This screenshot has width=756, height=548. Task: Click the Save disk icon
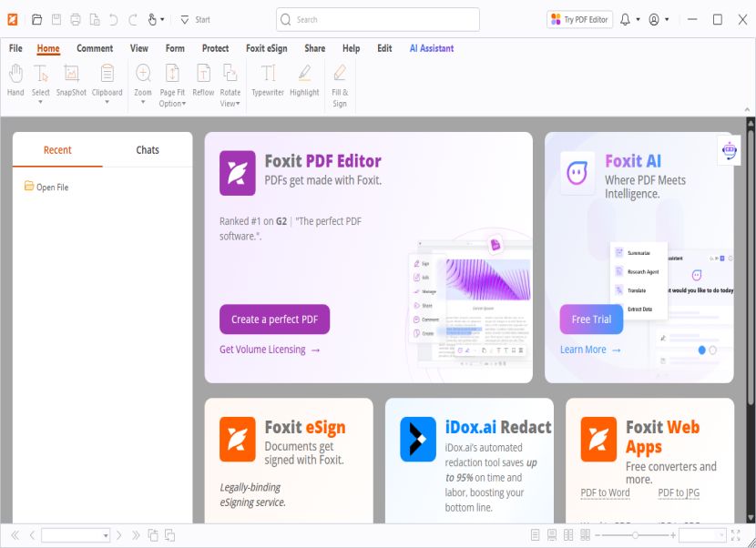[56, 20]
